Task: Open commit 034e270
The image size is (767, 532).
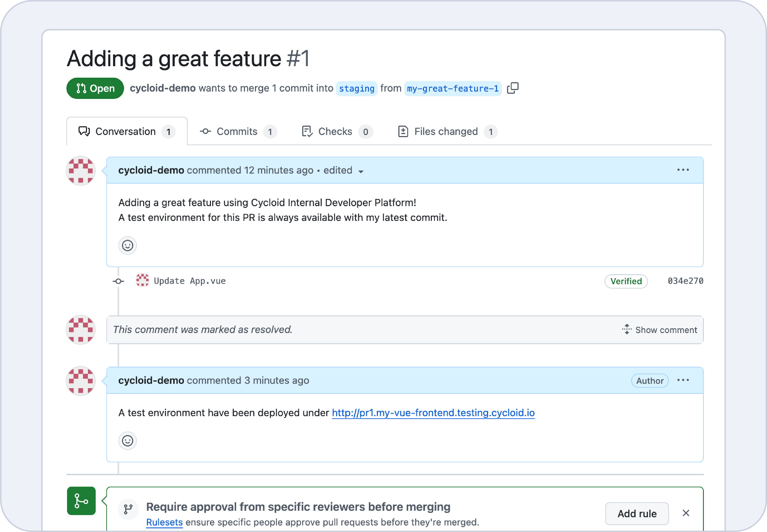Action: click(685, 281)
